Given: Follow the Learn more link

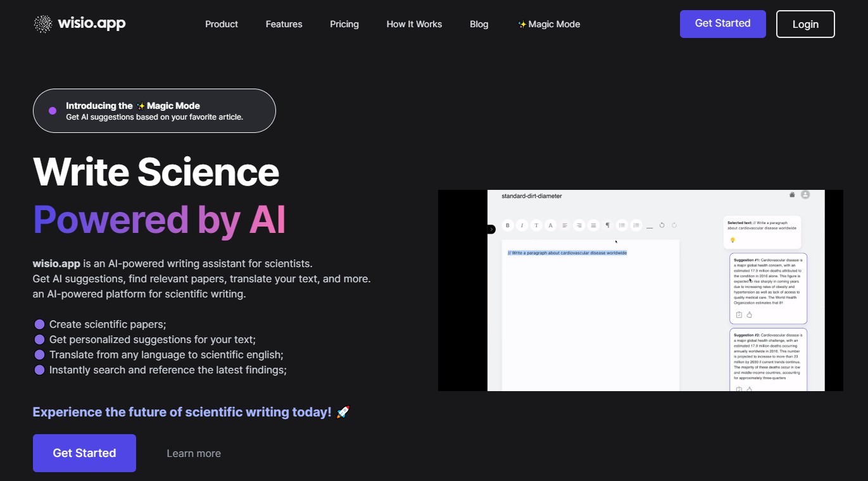Looking at the screenshot, I should click(194, 453).
